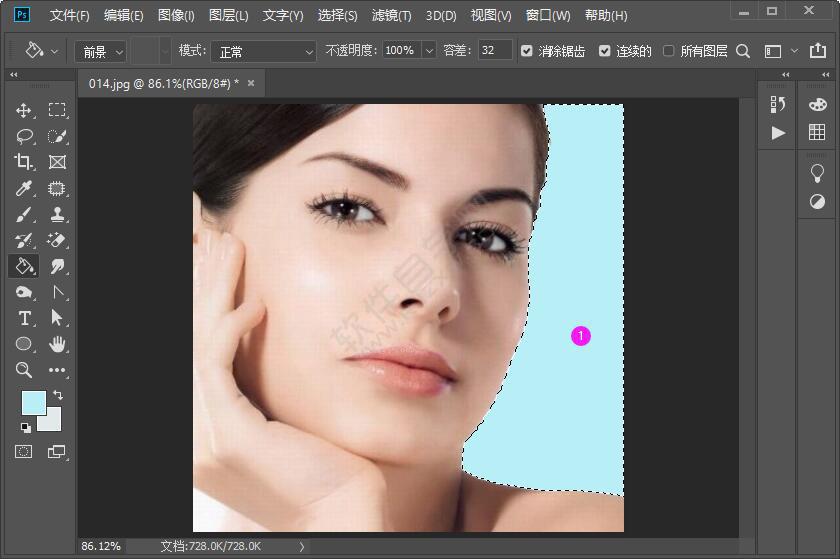Open the 不透明度 opacity slider arrow
This screenshot has height=559, width=840.
click(x=429, y=51)
